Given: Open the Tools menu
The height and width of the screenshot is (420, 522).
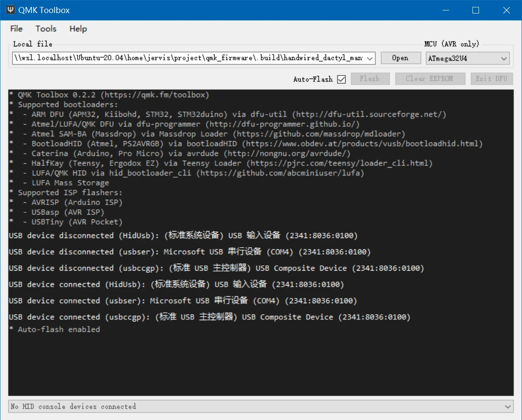Looking at the screenshot, I should [x=46, y=29].
